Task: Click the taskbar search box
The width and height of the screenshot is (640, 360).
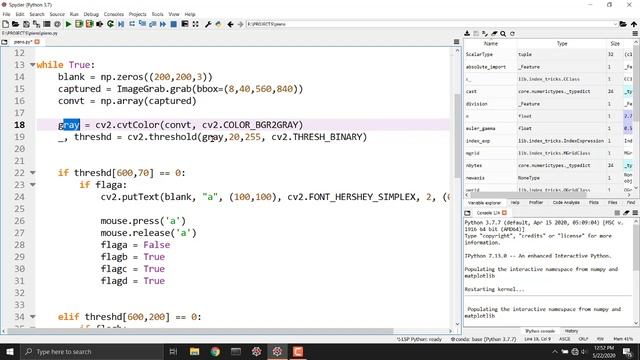Action: [x=91, y=351]
